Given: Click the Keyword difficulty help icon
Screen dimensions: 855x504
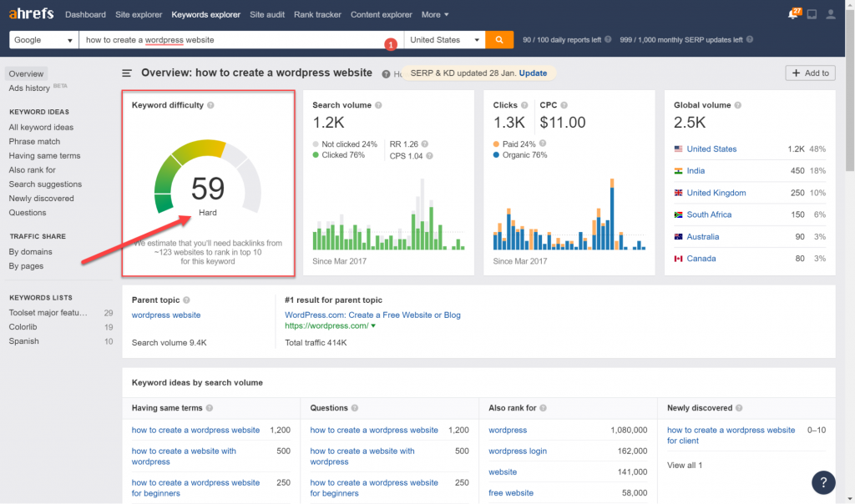Looking at the screenshot, I should (x=210, y=105).
